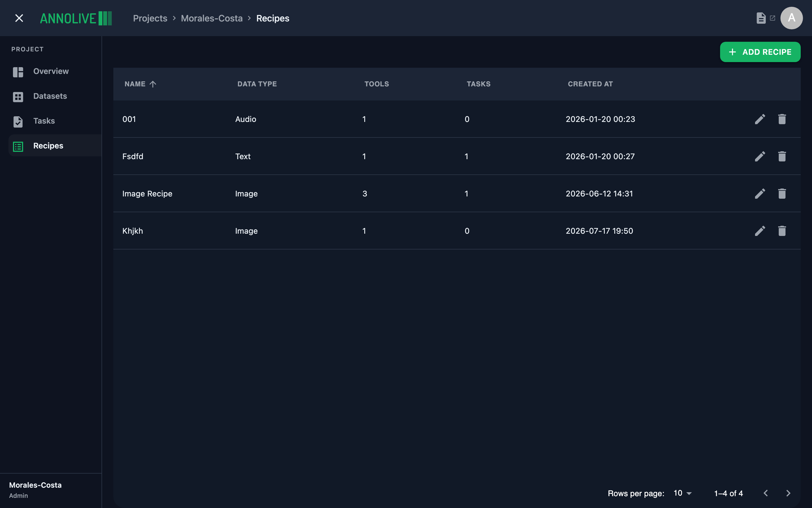Go to Morales-Costa breadcrumb
The width and height of the screenshot is (812, 508).
coord(212,18)
